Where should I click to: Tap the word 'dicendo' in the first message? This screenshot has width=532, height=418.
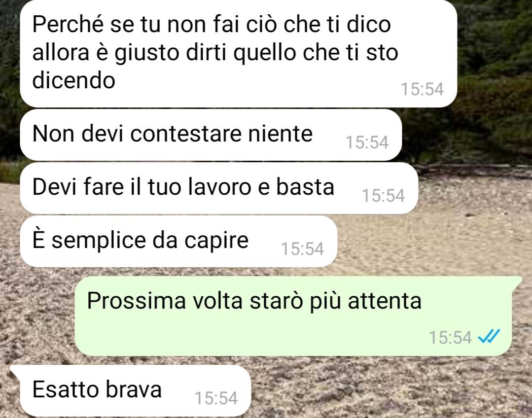[73, 80]
